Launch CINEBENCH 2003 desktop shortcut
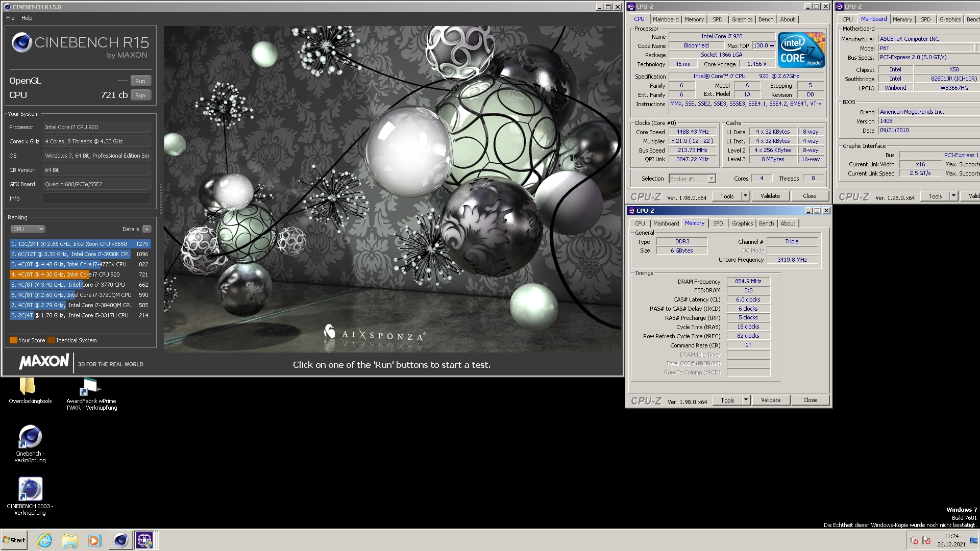Screen dimensions: 980x551 coord(30,496)
